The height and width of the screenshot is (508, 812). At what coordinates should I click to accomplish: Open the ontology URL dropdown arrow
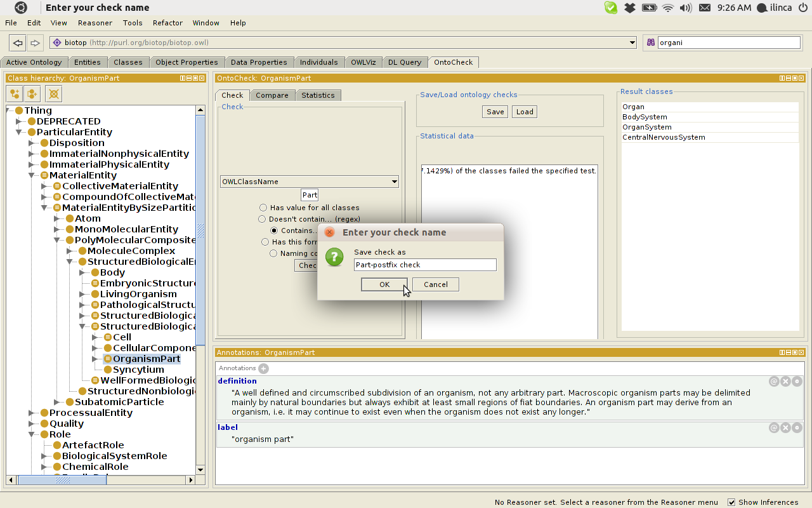632,43
